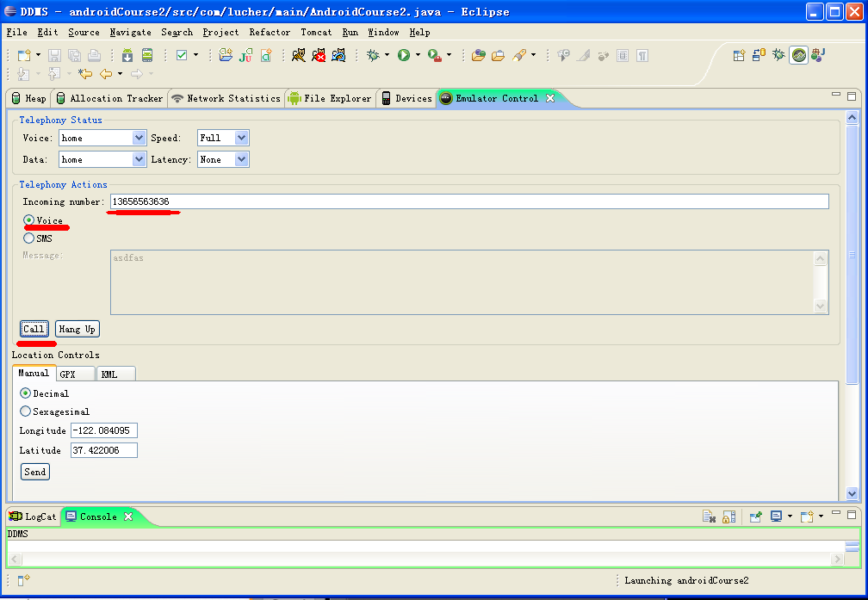868x600 pixels.
Task: Click the Search flashlight icon
Action: 519,55
